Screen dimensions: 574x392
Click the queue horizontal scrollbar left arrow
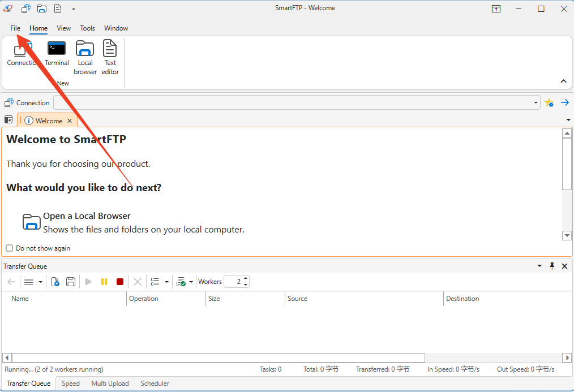(7, 357)
